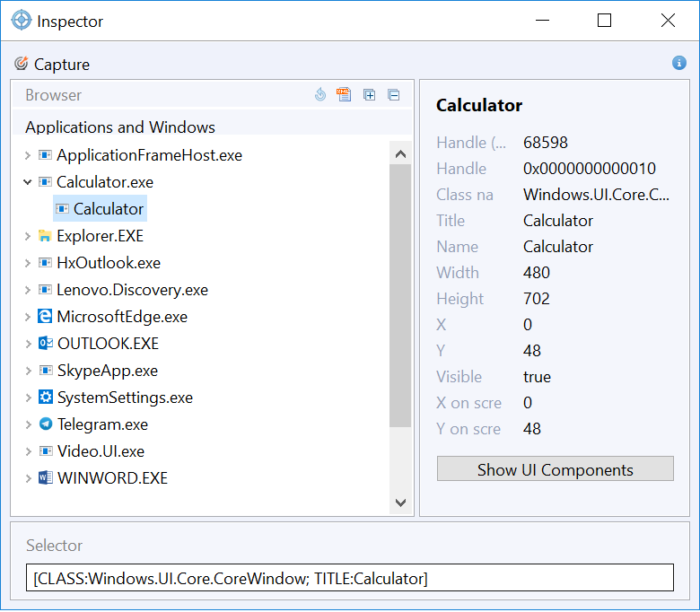Click the blue info icon near Capture
The width and height of the screenshot is (700, 612).
679,63
